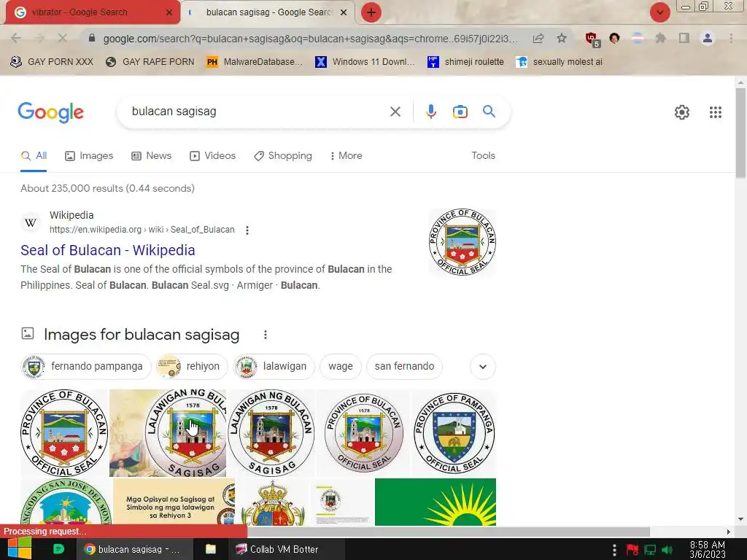The image size is (747, 560).
Task: Click the vertical page scrollbar thumb
Action: pyautogui.click(x=740, y=133)
